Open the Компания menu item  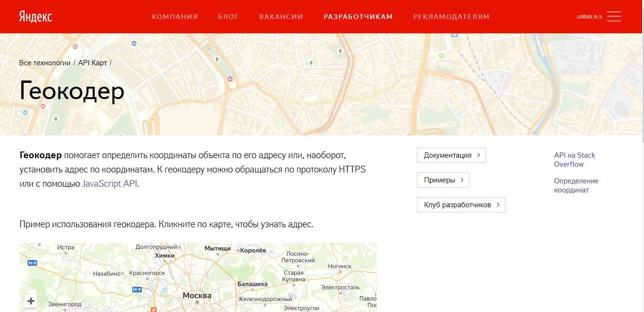click(x=175, y=17)
